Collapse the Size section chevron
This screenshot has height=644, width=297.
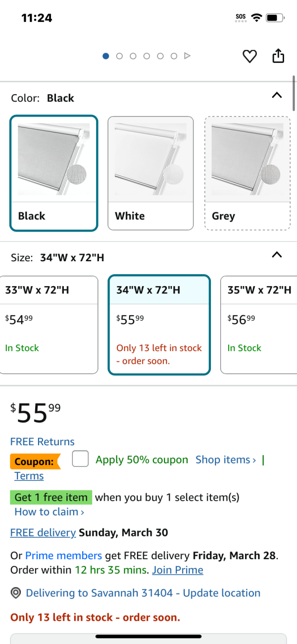click(277, 255)
